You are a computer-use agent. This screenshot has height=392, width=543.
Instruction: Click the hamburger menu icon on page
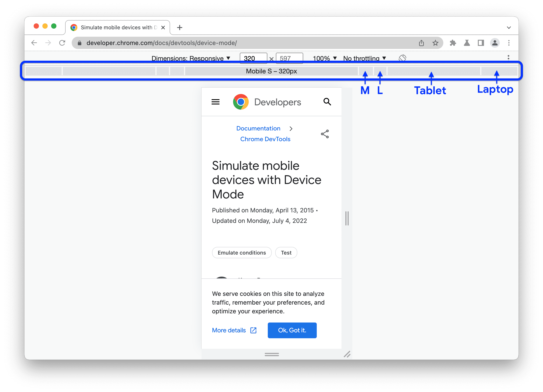pos(216,102)
